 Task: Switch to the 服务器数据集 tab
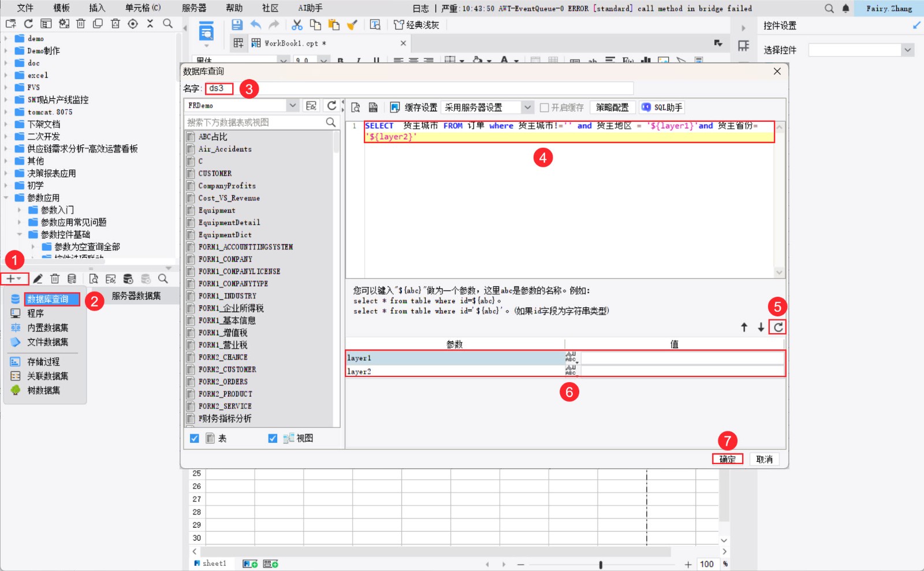(136, 296)
